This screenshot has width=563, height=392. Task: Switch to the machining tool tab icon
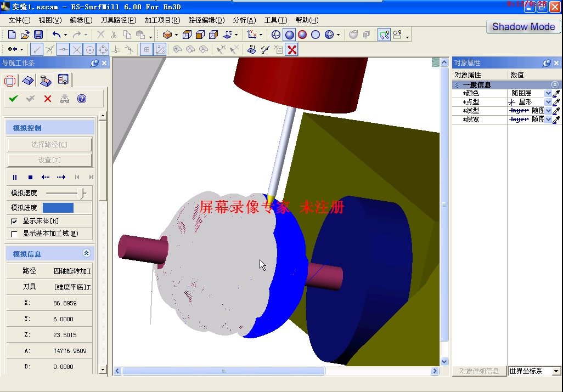click(x=45, y=81)
